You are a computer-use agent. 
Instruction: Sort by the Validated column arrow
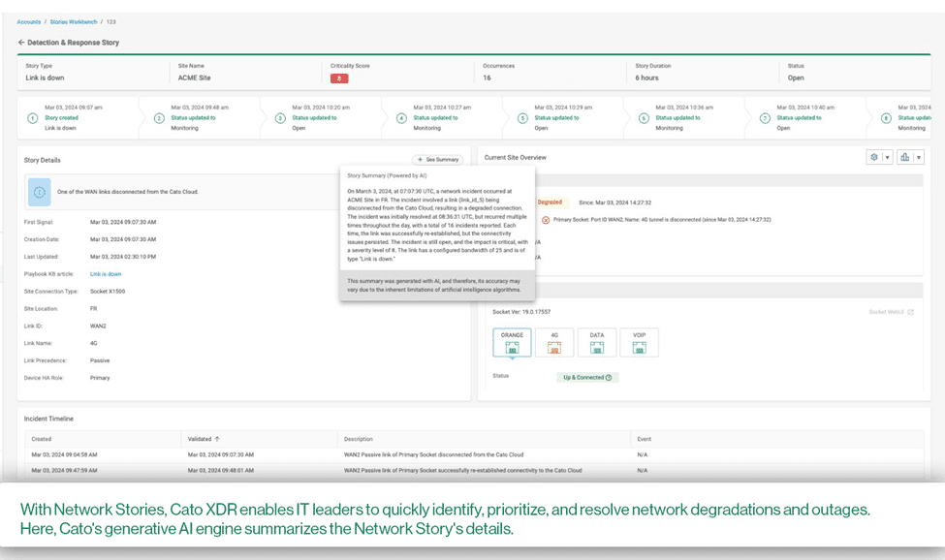pos(217,439)
